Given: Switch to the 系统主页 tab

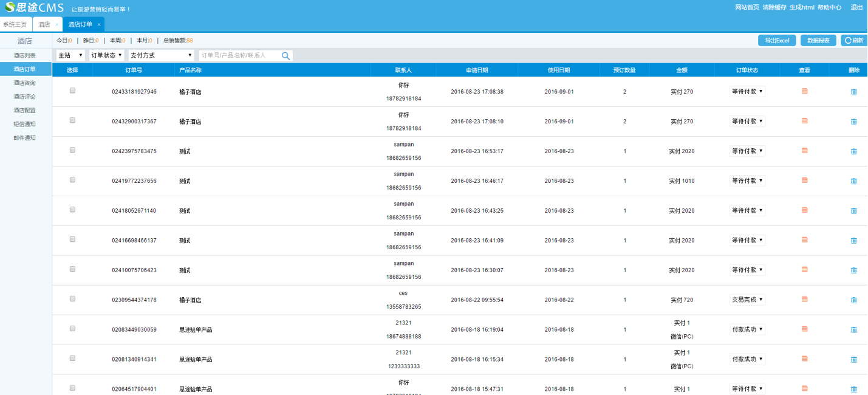Looking at the screenshot, I should [15, 25].
